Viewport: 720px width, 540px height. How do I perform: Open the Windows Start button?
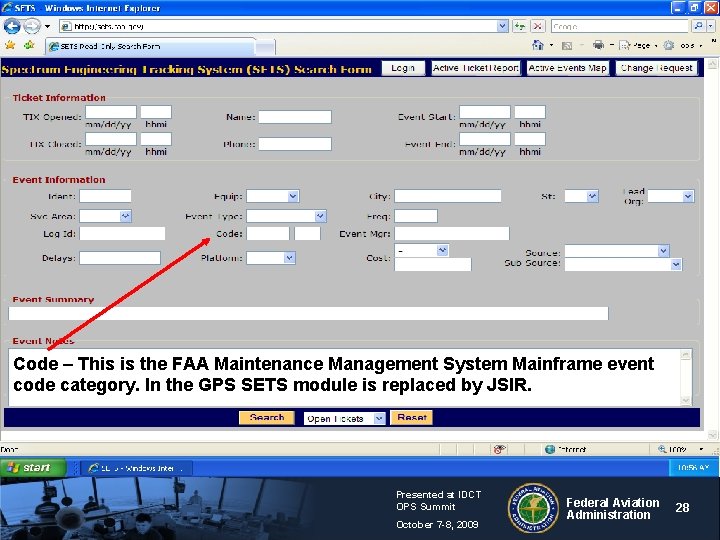(32, 468)
